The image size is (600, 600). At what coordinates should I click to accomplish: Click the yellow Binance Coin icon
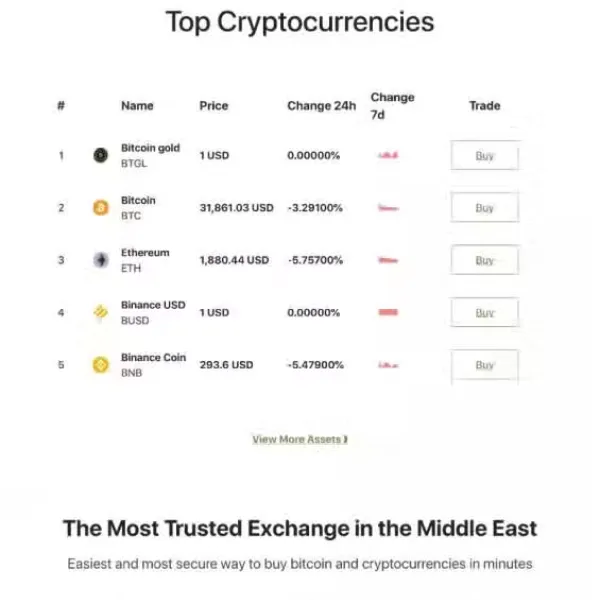point(101,365)
